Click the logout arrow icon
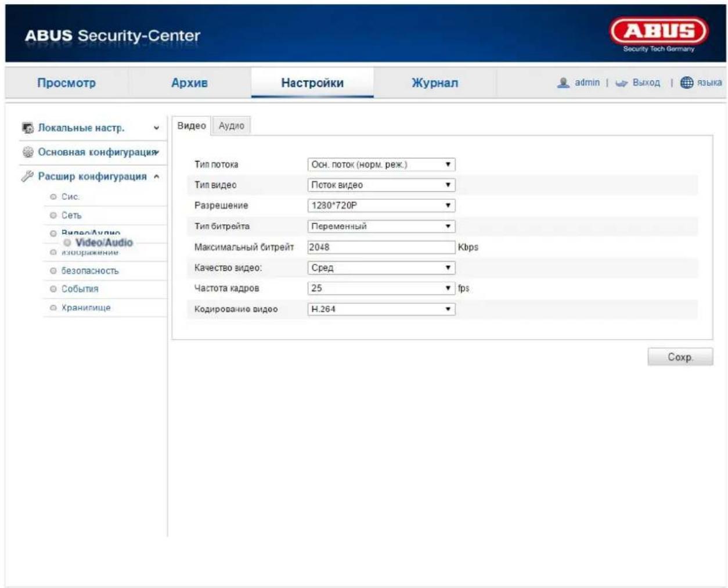728x588 pixels. tap(622, 83)
